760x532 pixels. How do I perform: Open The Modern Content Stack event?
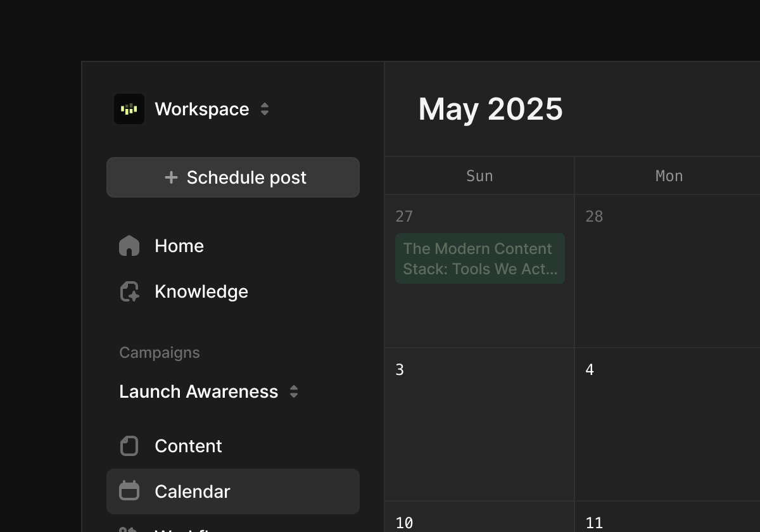click(x=479, y=258)
